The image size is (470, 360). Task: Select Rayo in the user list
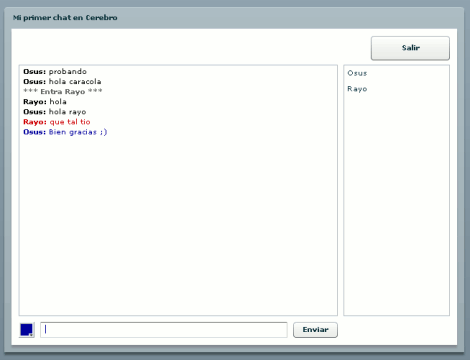(x=357, y=89)
